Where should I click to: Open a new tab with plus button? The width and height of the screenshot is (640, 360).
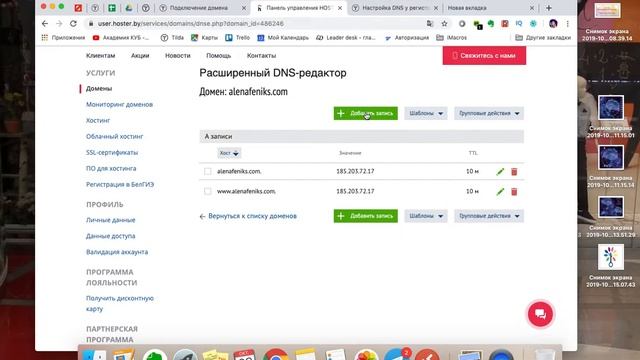pos(549,8)
